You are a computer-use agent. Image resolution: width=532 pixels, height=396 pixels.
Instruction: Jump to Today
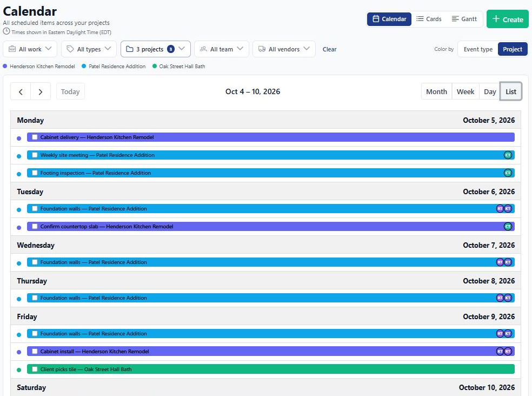[70, 92]
